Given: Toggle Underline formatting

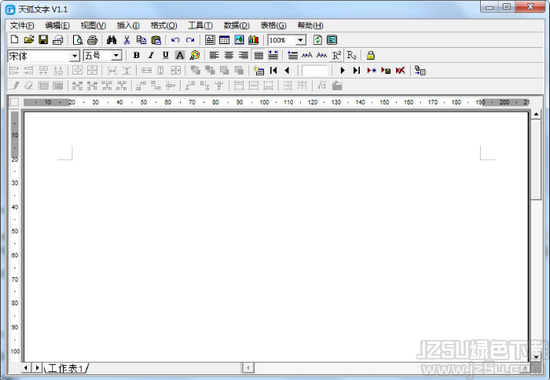Looking at the screenshot, I should pyautogui.click(x=165, y=55).
